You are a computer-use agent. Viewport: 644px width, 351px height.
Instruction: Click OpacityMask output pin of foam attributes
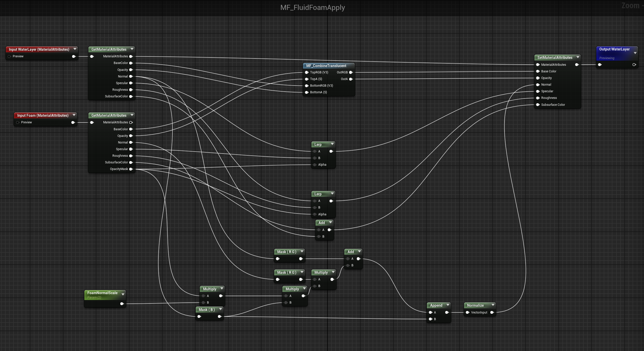click(x=131, y=169)
